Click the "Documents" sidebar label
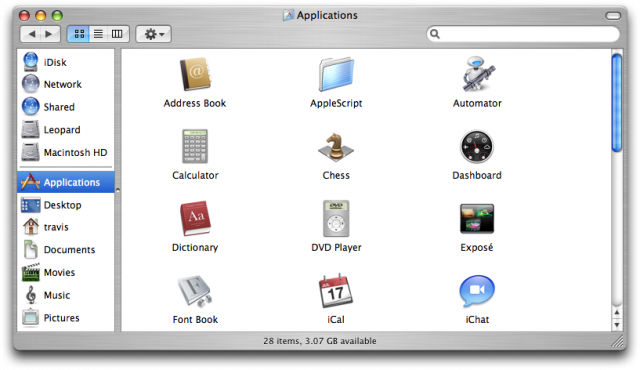This screenshot has width=640, height=370. (x=69, y=250)
